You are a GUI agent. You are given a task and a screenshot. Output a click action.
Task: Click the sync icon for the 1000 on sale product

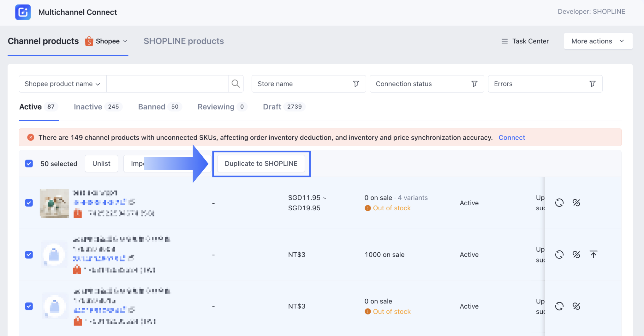point(559,255)
